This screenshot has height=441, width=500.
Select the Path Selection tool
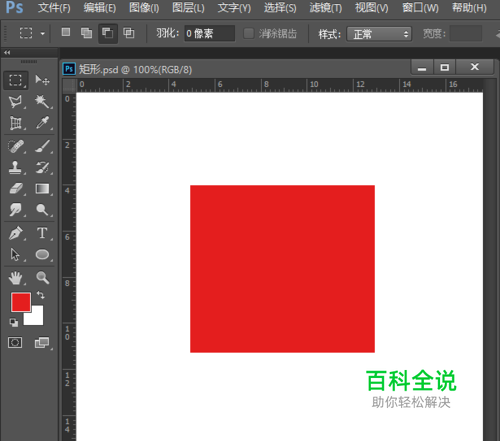click(16, 254)
